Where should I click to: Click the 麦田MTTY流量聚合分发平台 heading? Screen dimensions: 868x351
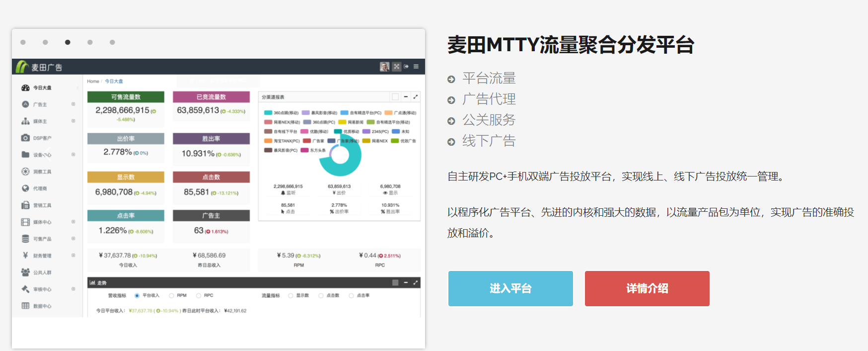[571, 45]
